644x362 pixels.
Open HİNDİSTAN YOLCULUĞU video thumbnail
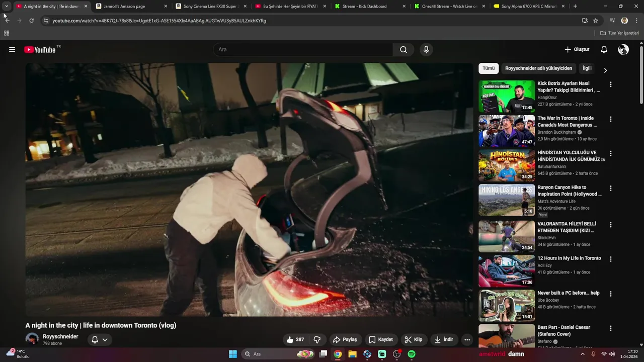[507, 165]
